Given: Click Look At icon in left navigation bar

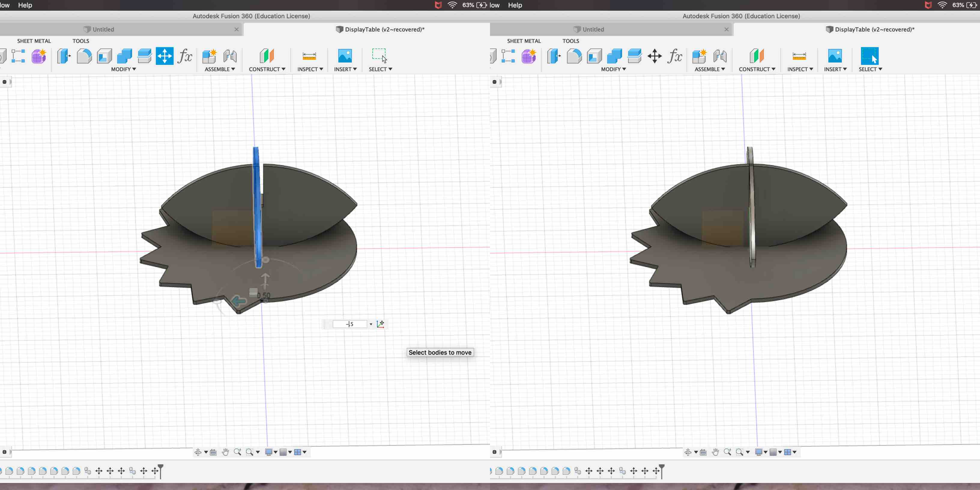Looking at the screenshot, I should pyautogui.click(x=213, y=452).
